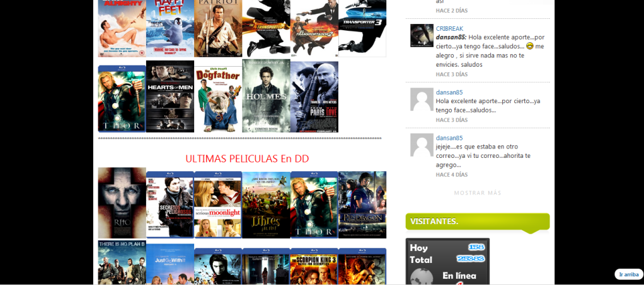Screen dimensions: 644x285
Task: Click the HACE 2 DÍAS timestamp
Action: tap(452, 11)
